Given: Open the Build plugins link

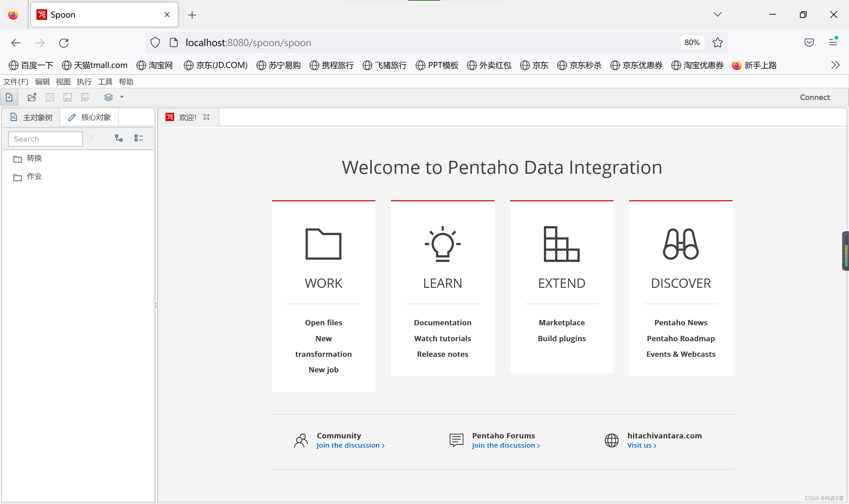Looking at the screenshot, I should point(562,339).
